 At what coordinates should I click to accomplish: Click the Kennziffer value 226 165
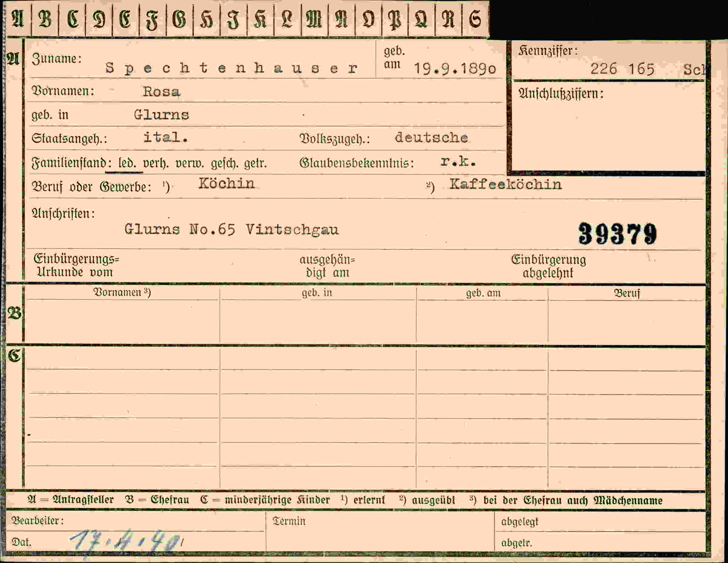click(622, 69)
